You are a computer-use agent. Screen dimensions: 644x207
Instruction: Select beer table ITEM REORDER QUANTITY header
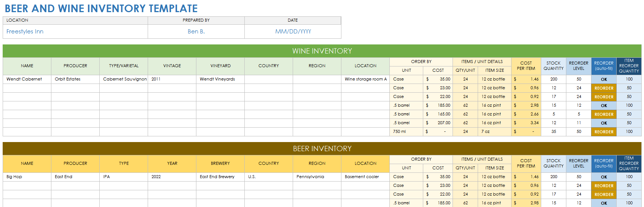(629, 164)
